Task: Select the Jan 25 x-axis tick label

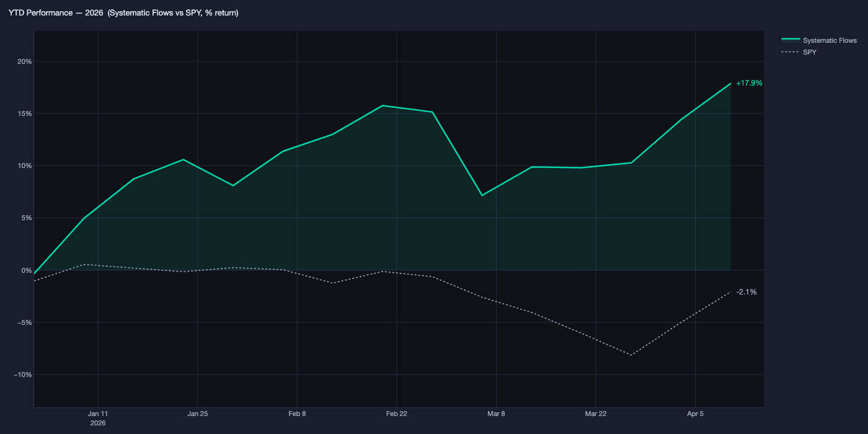Action: pyautogui.click(x=197, y=414)
